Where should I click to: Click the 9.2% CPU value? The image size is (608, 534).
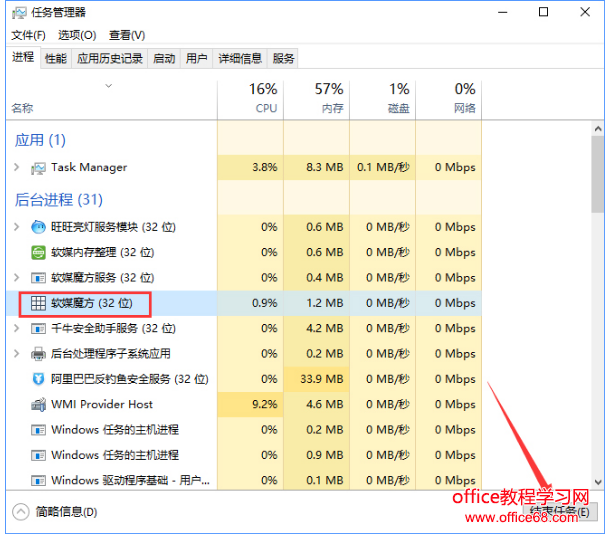pyautogui.click(x=265, y=404)
